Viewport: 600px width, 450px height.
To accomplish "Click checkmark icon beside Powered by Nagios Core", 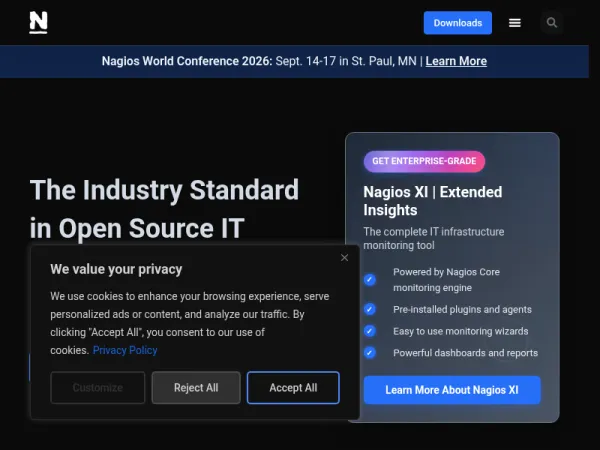I will point(370,280).
